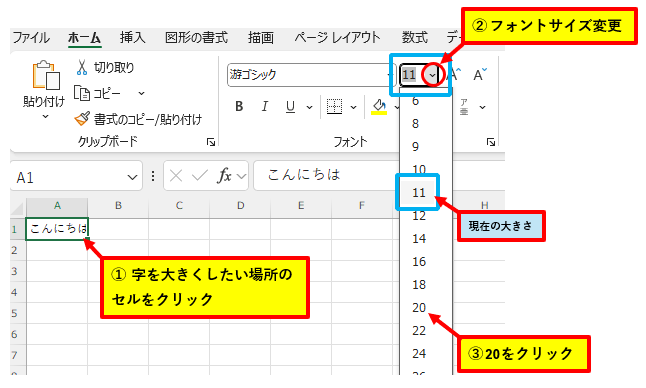Expand the Copy options arrow
This screenshot has height=388, width=646.
coord(141,93)
